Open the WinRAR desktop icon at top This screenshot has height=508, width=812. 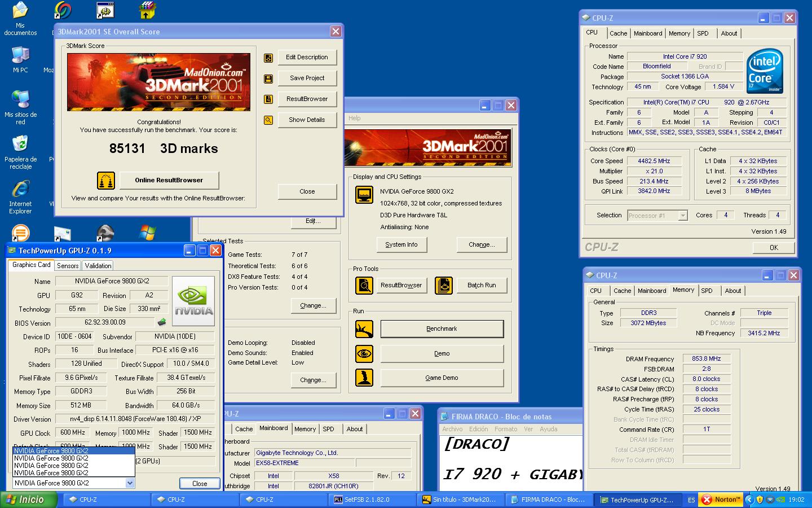coord(147,10)
